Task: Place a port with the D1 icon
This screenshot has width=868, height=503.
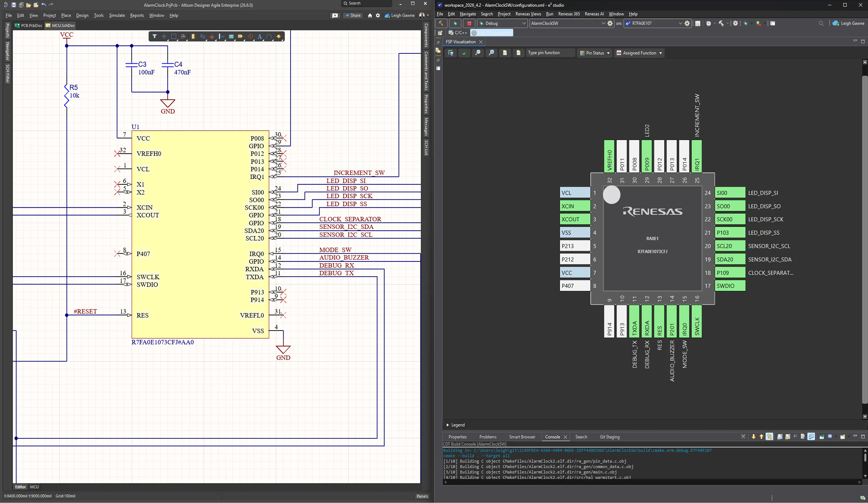Action: tap(241, 36)
